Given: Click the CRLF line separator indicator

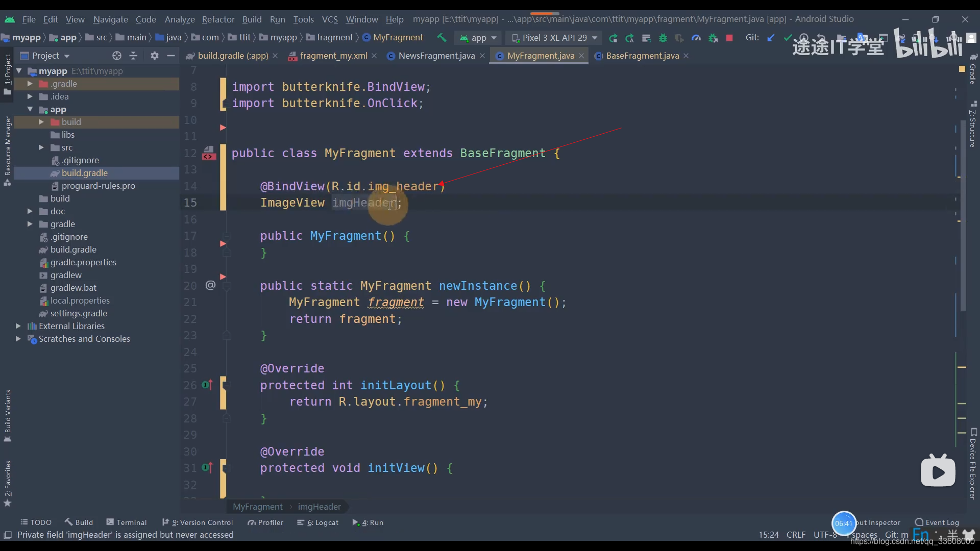Looking at the screenshot, I should [x=796, y=535].
